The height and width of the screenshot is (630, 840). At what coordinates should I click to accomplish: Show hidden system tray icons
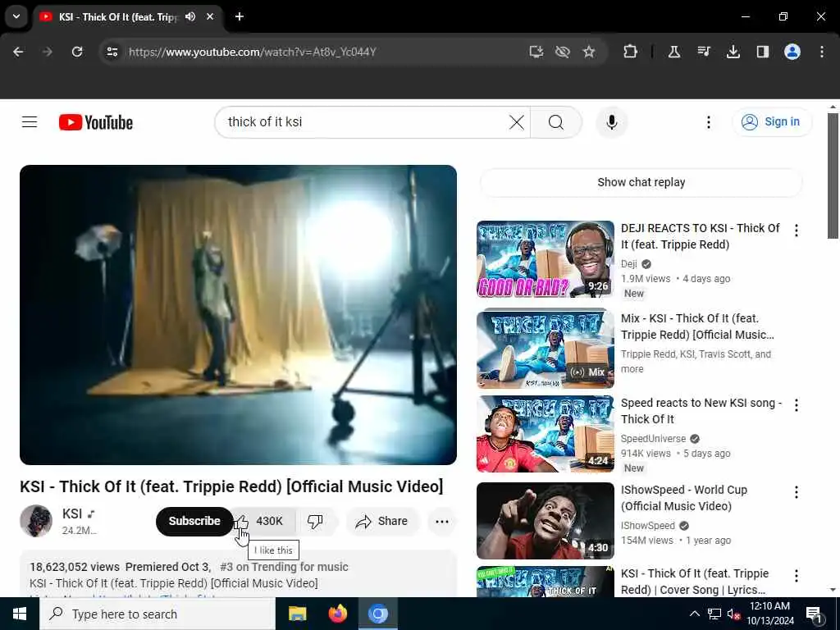(694, 614)
